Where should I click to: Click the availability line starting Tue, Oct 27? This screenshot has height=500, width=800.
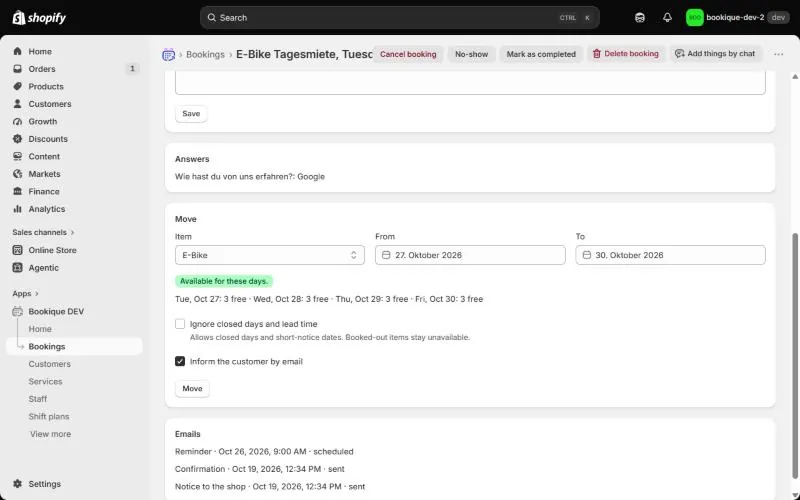point(329,299)
